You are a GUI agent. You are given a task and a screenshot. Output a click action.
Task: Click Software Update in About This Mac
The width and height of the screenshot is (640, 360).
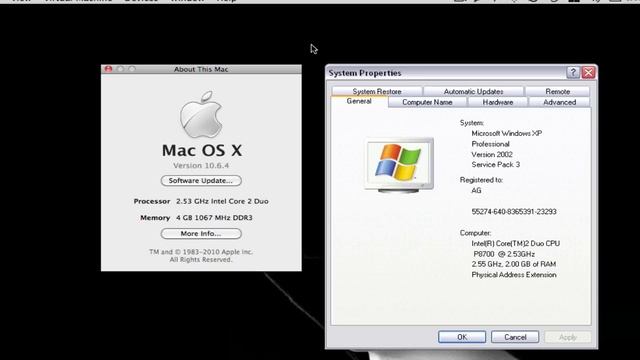201,180
